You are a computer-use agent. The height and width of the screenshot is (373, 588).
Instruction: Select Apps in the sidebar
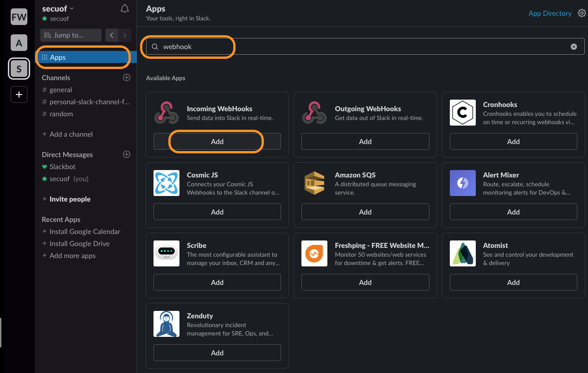(x=86, y=57)
